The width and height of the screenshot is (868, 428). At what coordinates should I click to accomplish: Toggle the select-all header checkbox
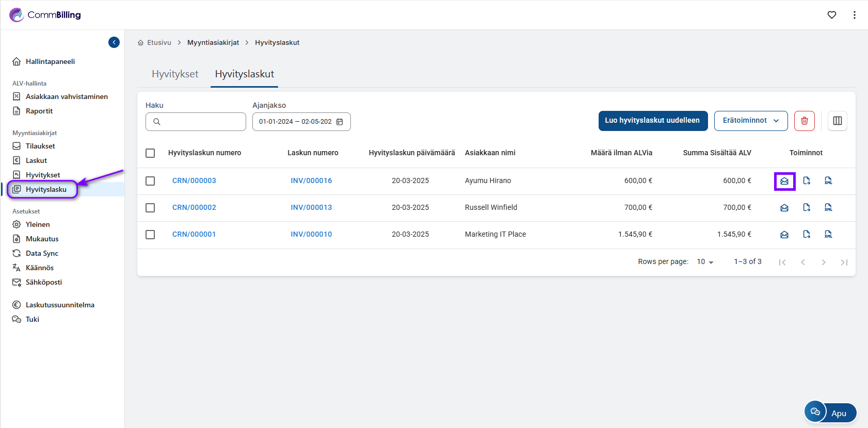point(150,153)
